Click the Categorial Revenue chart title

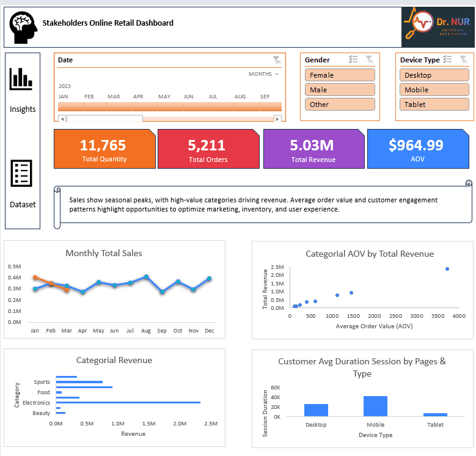114,360
